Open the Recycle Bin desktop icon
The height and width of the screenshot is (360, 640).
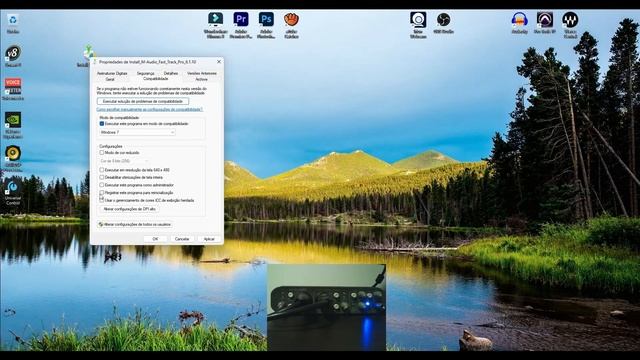coord(13,23)
